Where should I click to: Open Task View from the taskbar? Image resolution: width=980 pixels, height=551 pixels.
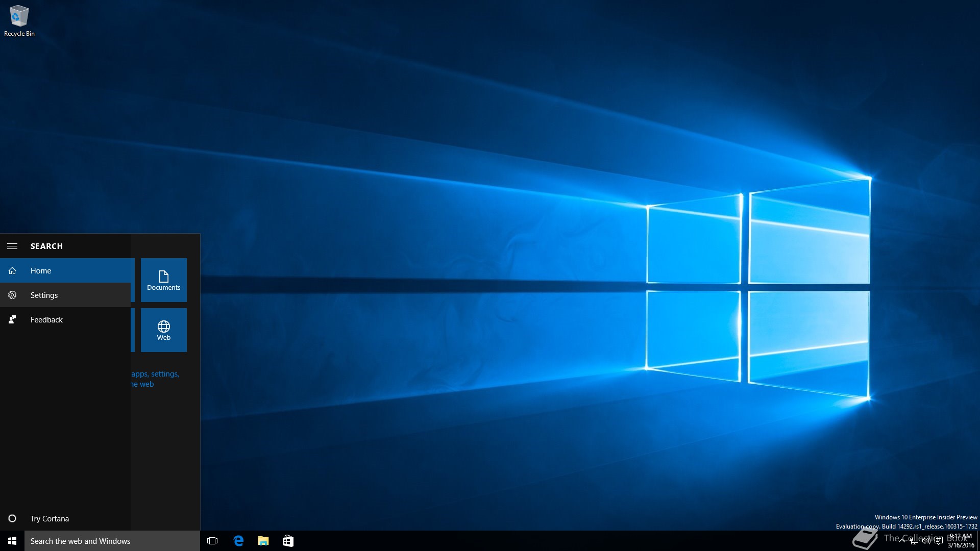pos(212,541)
